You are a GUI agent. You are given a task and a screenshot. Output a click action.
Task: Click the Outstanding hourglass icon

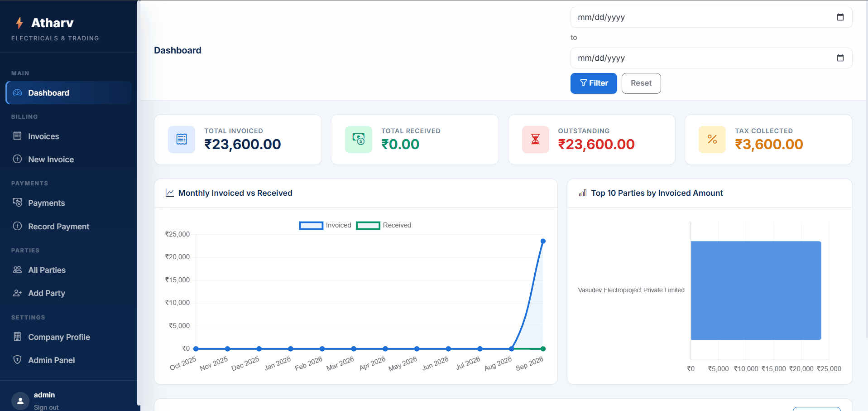point(536,140)
